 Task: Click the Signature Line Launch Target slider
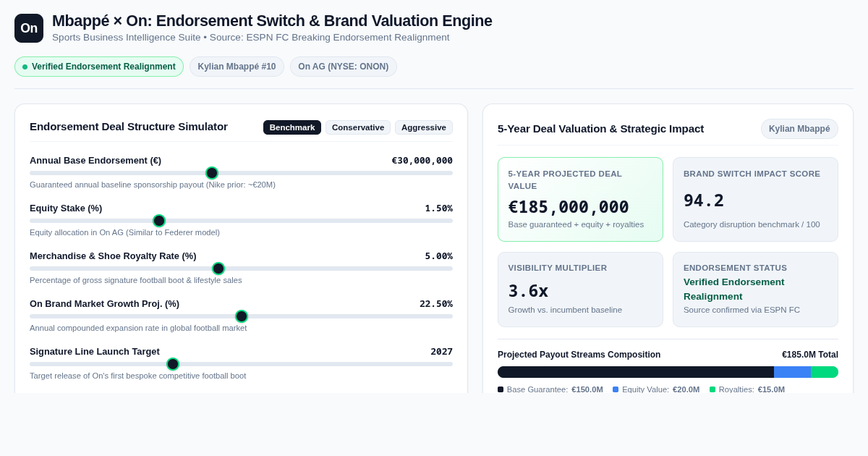(241, 364)
